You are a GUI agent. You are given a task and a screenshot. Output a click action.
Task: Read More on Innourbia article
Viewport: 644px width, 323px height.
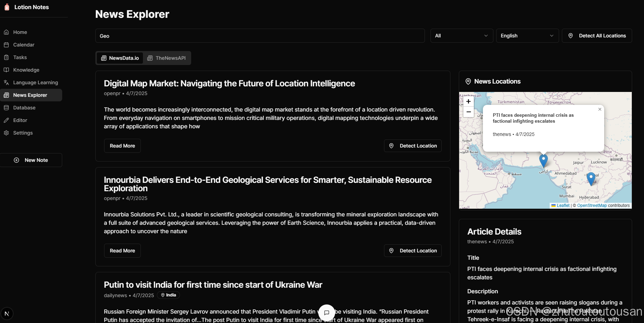coord(122,251)
